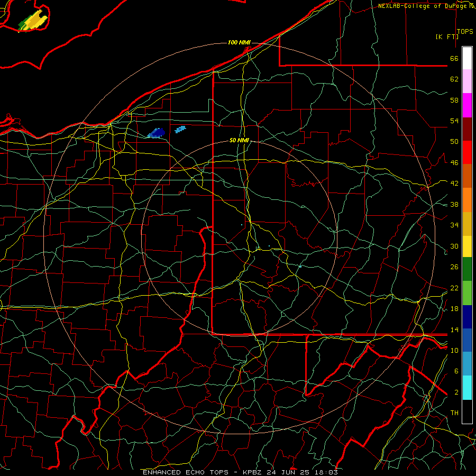Click the "38" scale label
476x476 pixels.
tap(454, 204)
